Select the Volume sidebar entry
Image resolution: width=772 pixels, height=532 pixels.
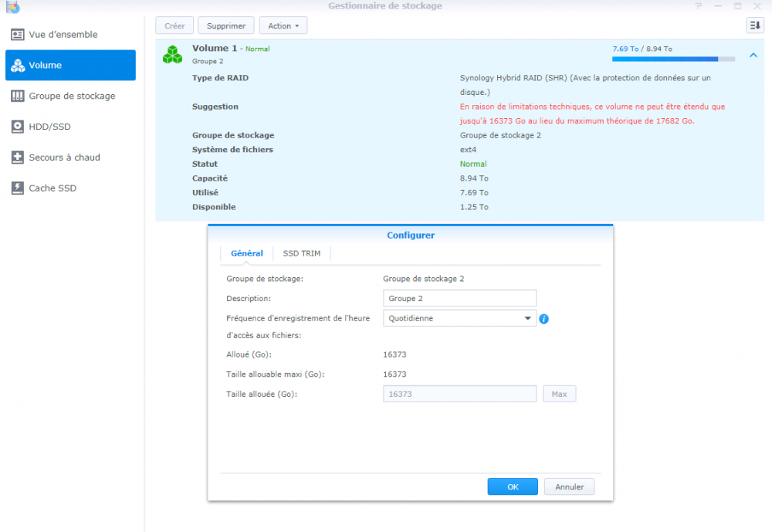tap(70, 65)
